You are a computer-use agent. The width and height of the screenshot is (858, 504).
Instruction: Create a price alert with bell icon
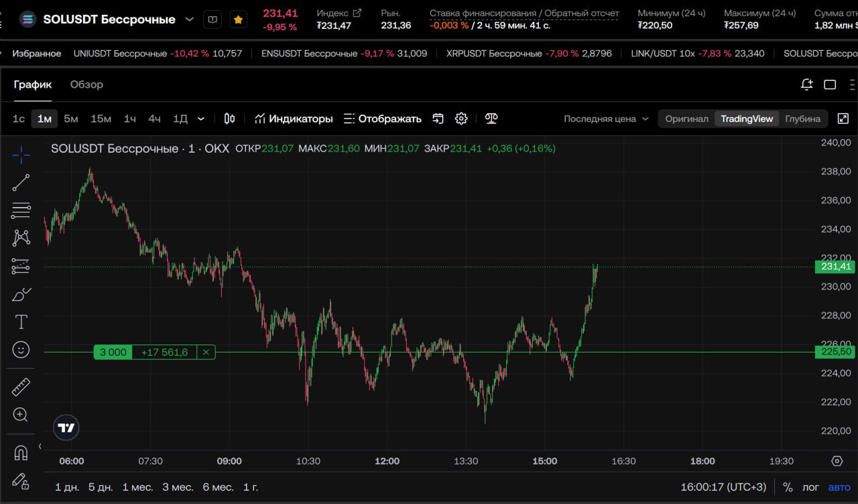point(807,84)
